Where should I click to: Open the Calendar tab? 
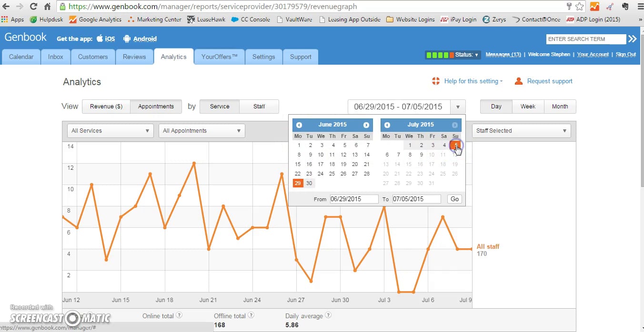(x=21, y=57)
